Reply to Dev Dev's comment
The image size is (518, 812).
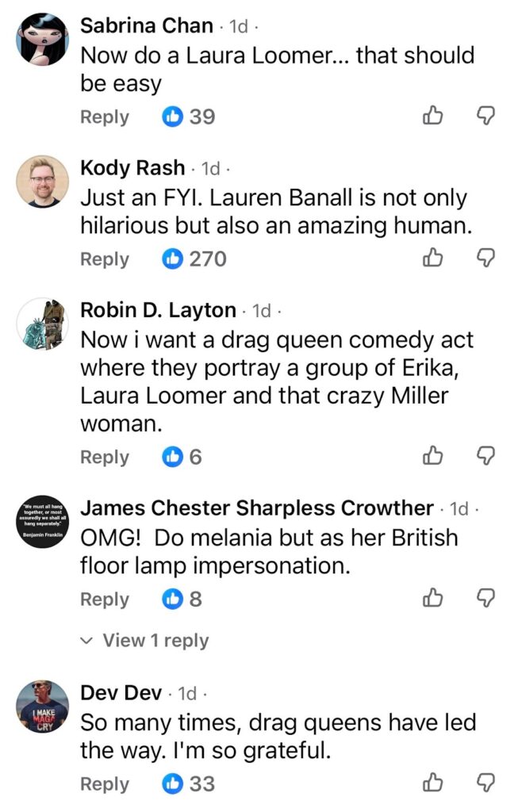pos(104,783)
